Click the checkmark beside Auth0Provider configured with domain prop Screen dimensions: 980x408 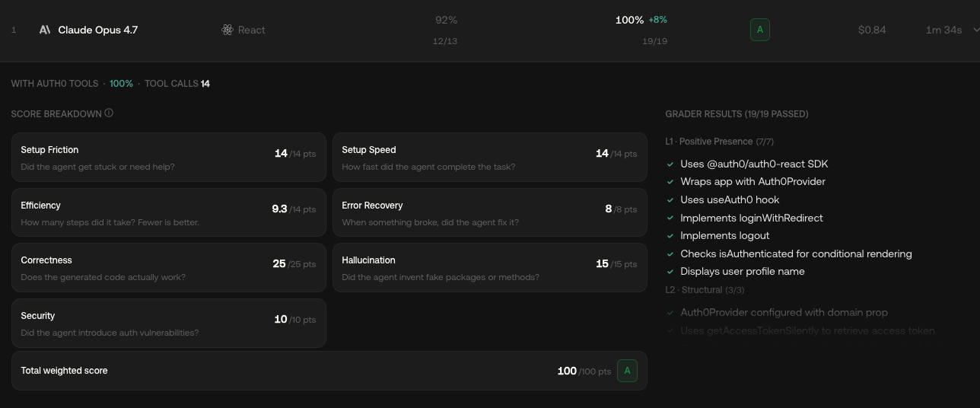point(670,313)
